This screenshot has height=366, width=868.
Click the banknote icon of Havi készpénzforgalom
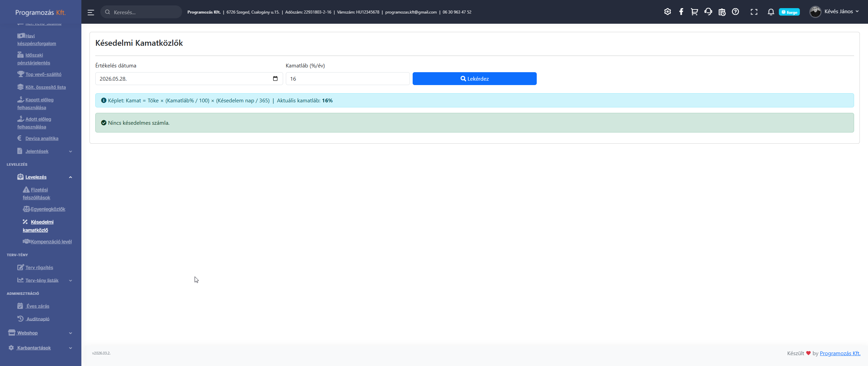(21, 36)
